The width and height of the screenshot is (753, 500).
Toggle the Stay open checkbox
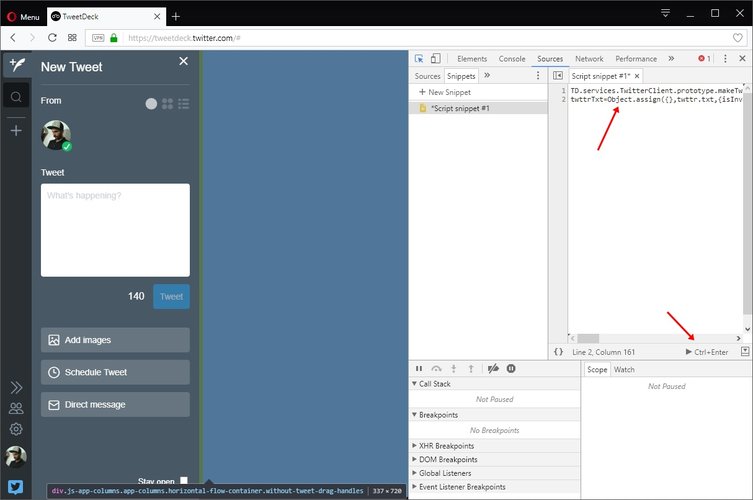click(184, 480)
